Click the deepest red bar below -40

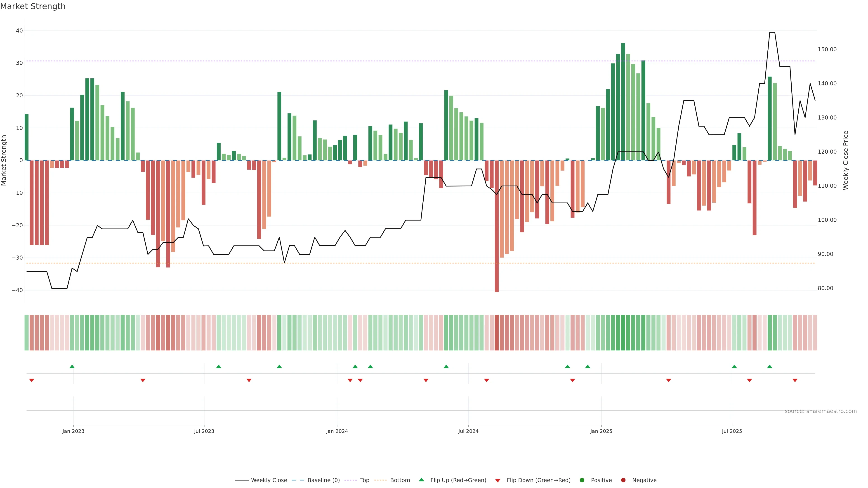(497, 236)
